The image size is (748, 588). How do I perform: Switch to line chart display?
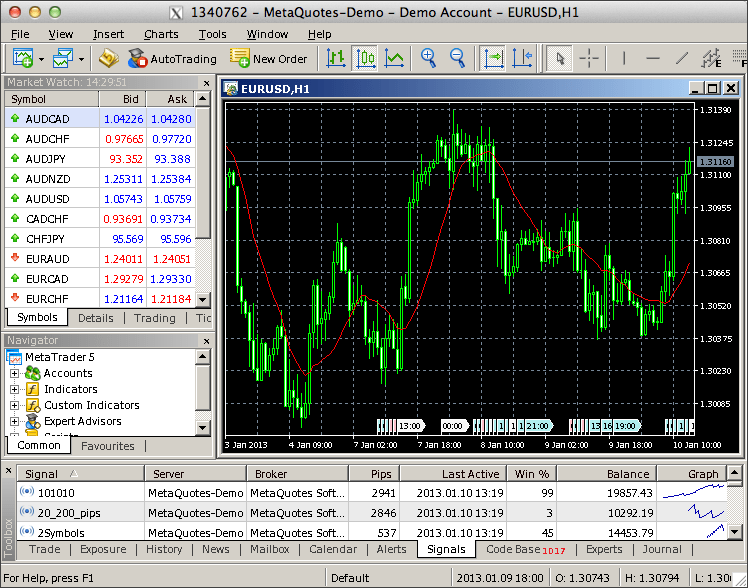point(394,58)
